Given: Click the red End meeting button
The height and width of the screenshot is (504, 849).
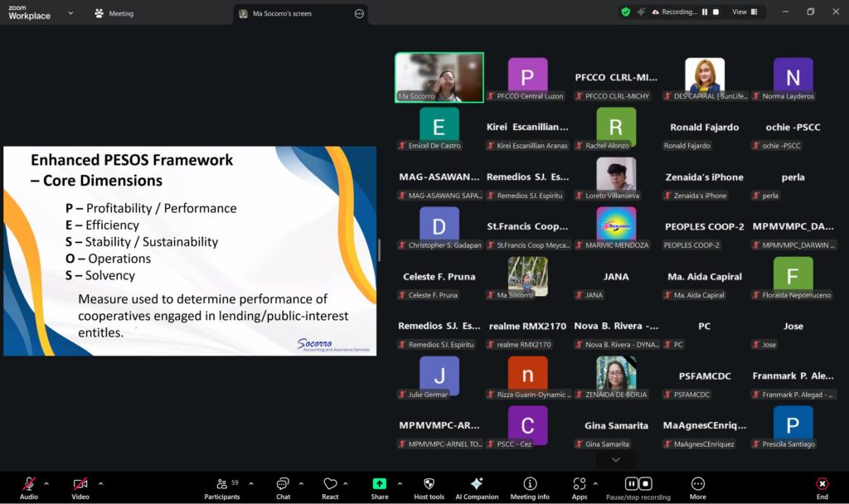Looking at the screenshot, I should click(822, 485).
